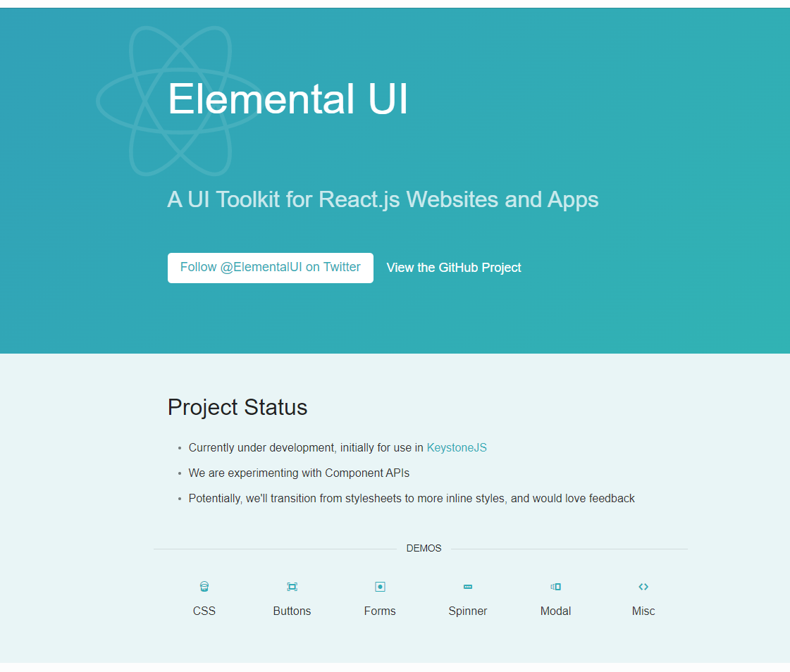790x672 pixels.
Task: Click the Misc code brackets icon
Action: pos(643,586)
